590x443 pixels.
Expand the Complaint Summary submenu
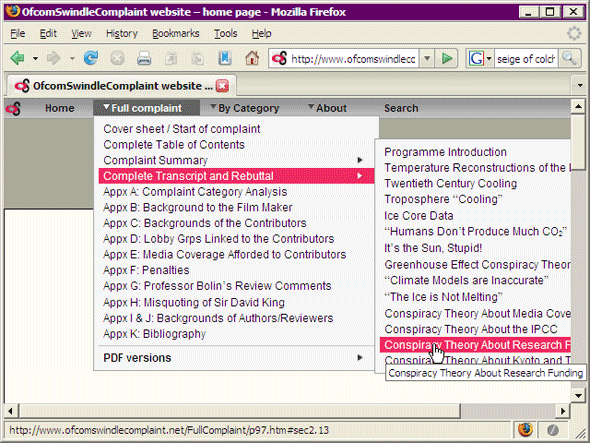[x=236, y=160]
